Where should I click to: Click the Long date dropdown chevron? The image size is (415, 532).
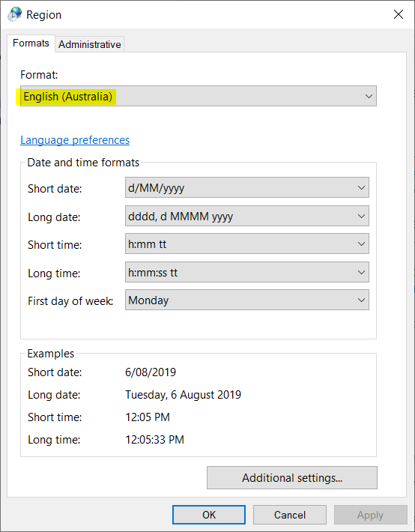361,216
